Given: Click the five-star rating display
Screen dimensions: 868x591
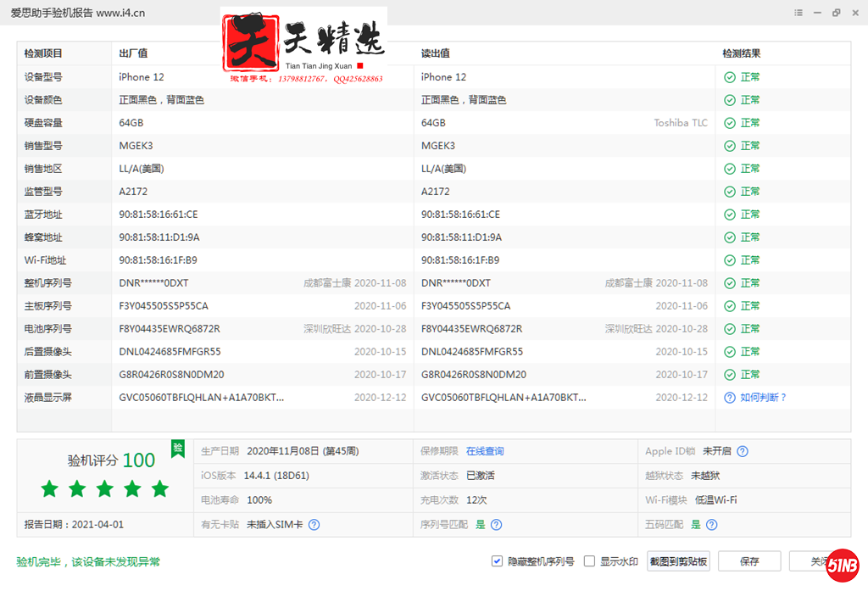Looking at the screenshot, I should [x=105, y=488].
